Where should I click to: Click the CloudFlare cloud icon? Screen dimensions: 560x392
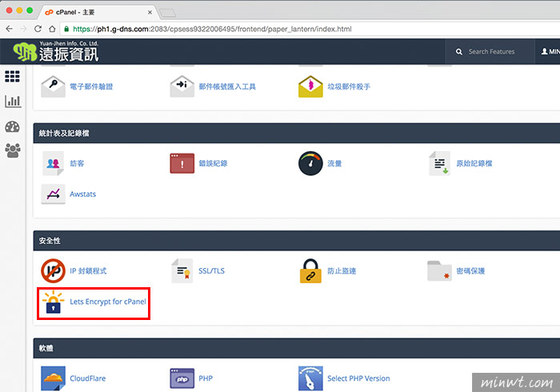click(54, 378)
